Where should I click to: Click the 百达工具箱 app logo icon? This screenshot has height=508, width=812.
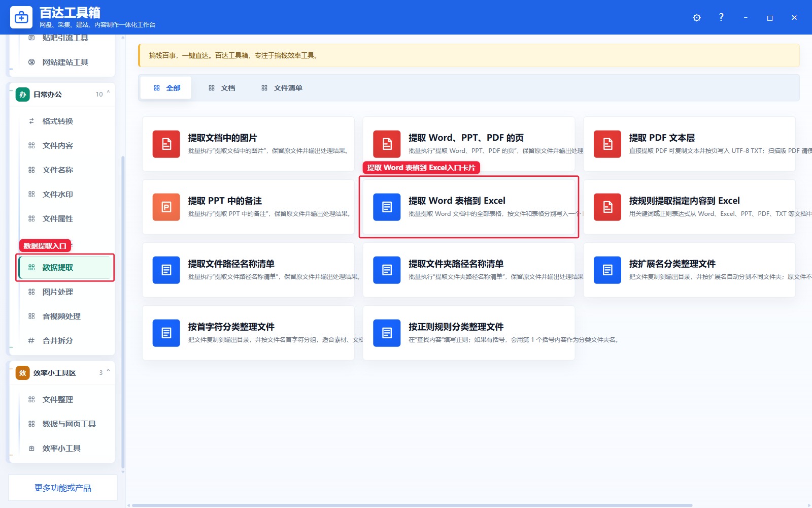(21, 17)
